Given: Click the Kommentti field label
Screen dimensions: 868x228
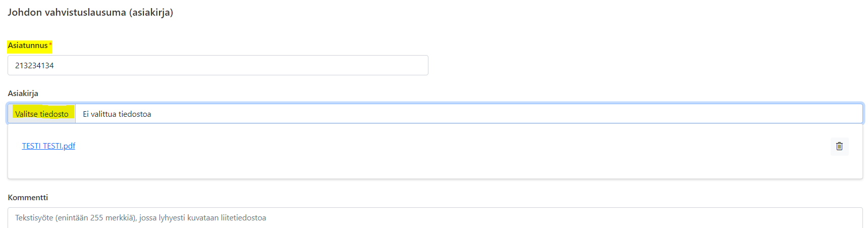Looking at the screenshot, I should point(28,198).
